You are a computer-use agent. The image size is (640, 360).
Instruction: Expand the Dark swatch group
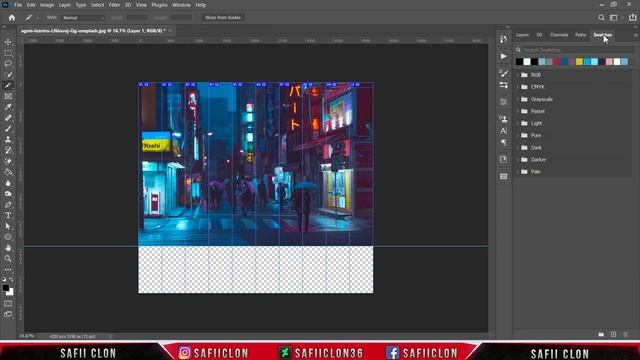[518, 147]
